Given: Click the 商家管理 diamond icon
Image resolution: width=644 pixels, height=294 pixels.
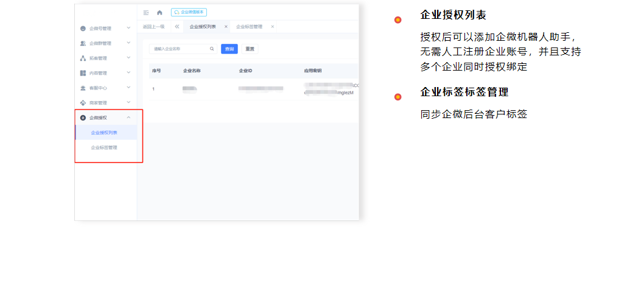Looking at the screenshot, I should tap(83, 103).
